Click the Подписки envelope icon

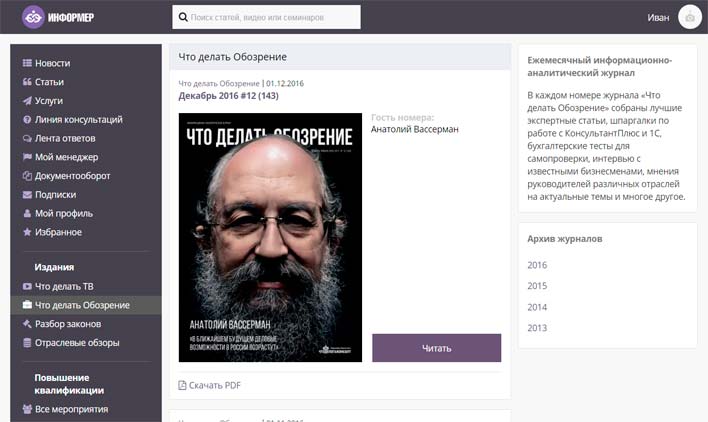pos(27,195)
